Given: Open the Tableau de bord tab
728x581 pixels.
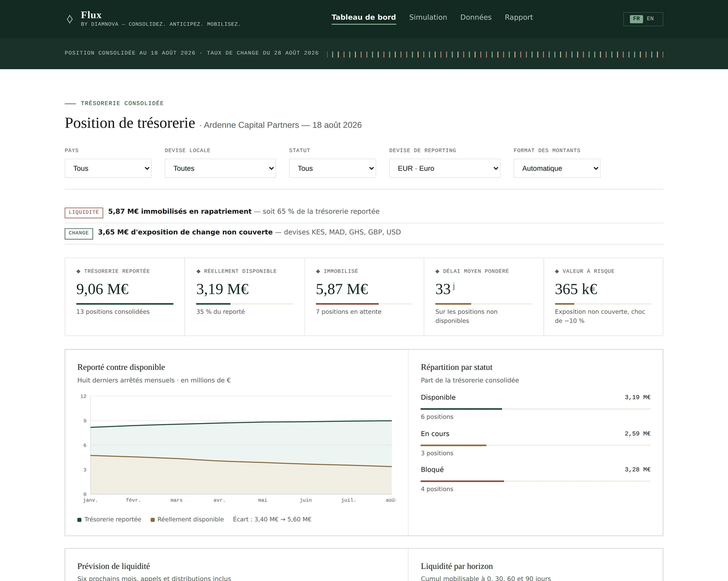Looking at the screenshot, I should coord(364,17).
